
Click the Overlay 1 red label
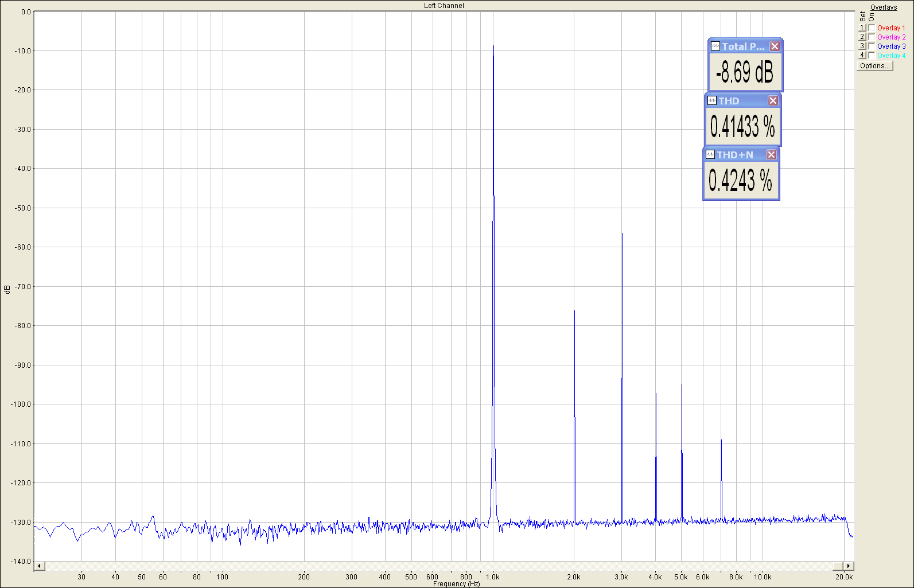pyautogui.click(x=891, y=28)
